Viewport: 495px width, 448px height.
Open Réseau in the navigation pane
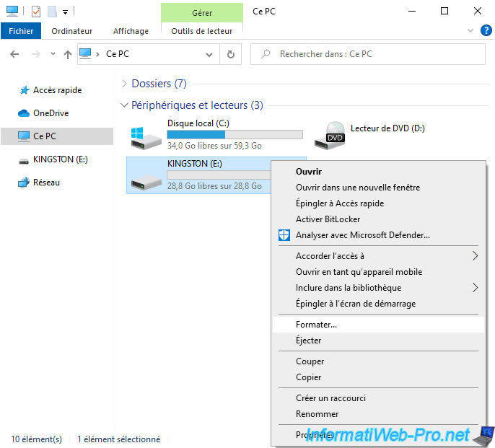[46, 183]
